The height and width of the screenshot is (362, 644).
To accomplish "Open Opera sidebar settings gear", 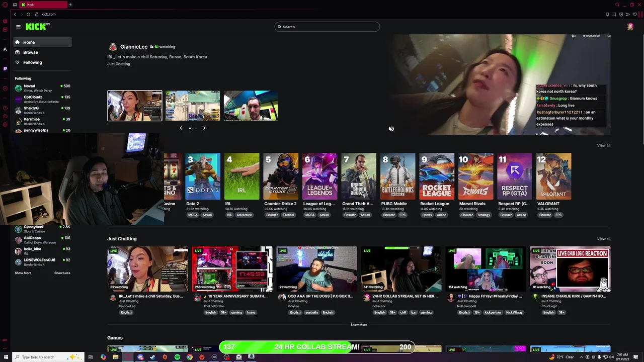I will (5, 125).
